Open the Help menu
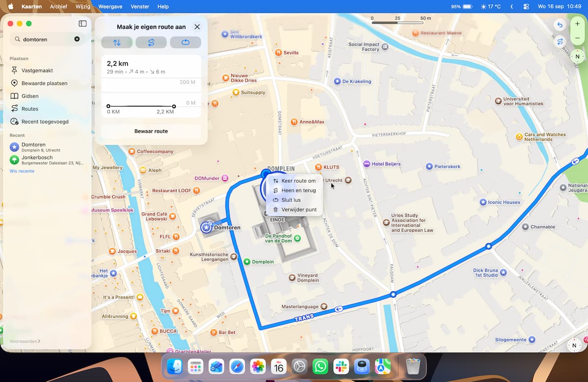This screenshot has height=382, width=588. [x=163, y=6]
